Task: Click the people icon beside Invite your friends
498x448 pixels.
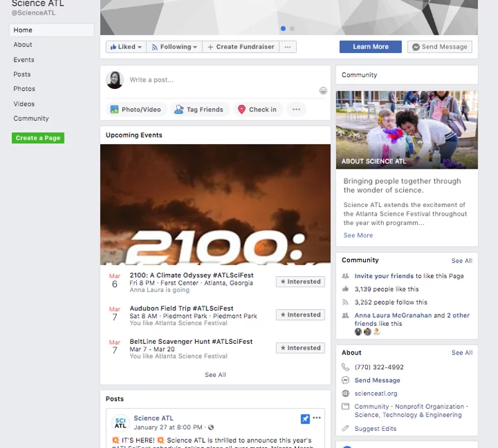Action: [345, 276]
